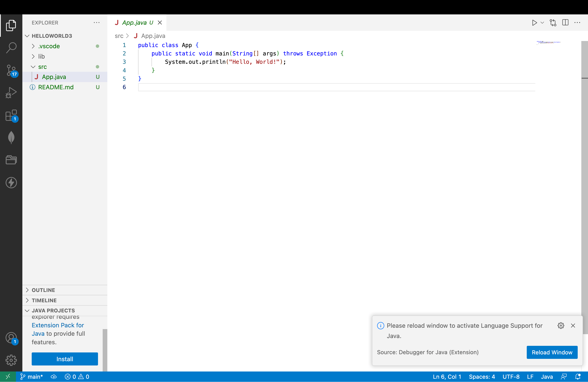Open run options dropdown arrow
Screen dimensions: 588x382
542,23
